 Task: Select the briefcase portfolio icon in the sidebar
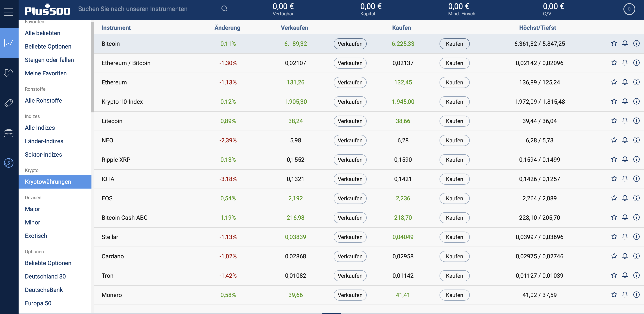[x=9, y=133]
